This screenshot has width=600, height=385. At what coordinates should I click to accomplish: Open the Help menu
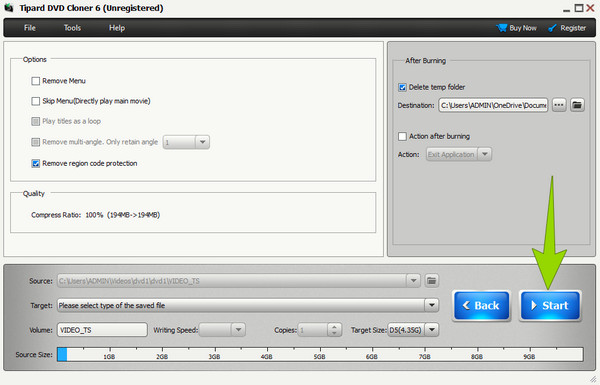point(117,28)
